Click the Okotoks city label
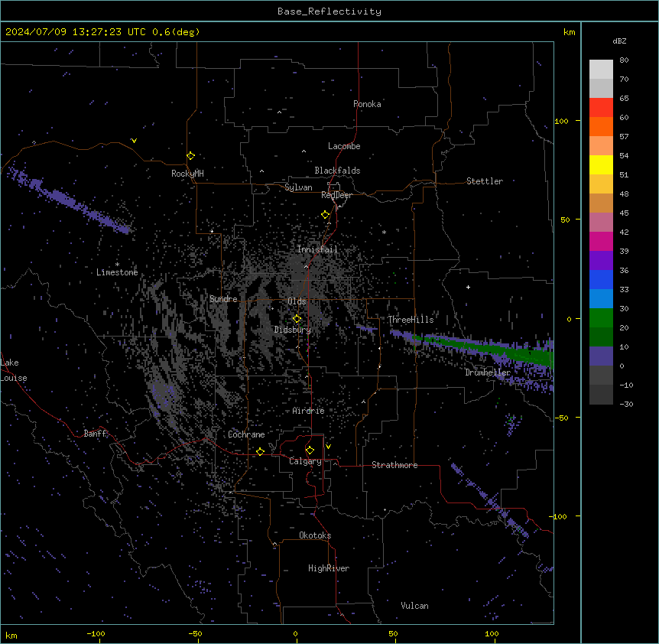This screenshot has width=659, height=644. click(x=315, y=535)
